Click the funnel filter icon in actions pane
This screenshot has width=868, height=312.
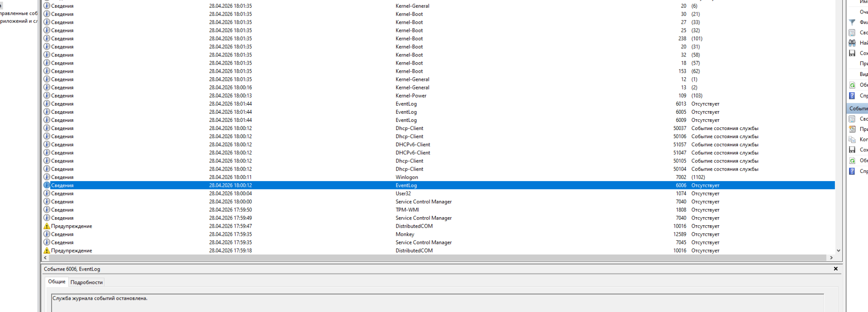pyautogui.click(x=852, y=22)
